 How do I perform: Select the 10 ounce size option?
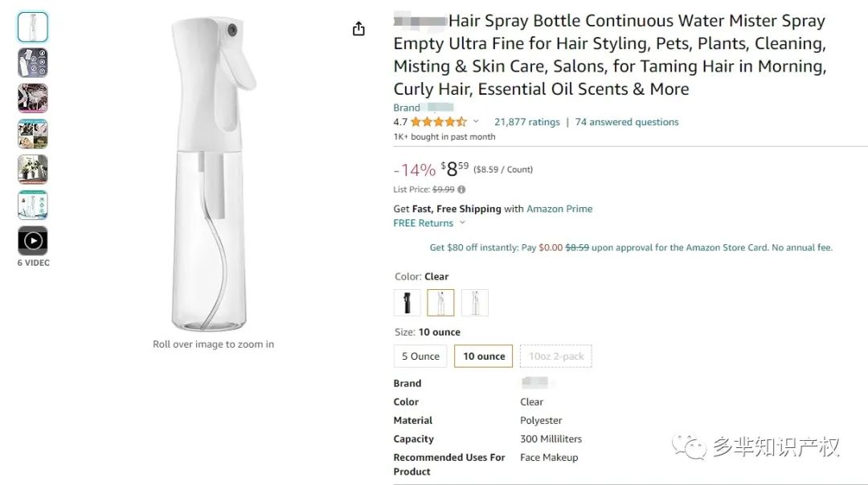tap(484, 357)
